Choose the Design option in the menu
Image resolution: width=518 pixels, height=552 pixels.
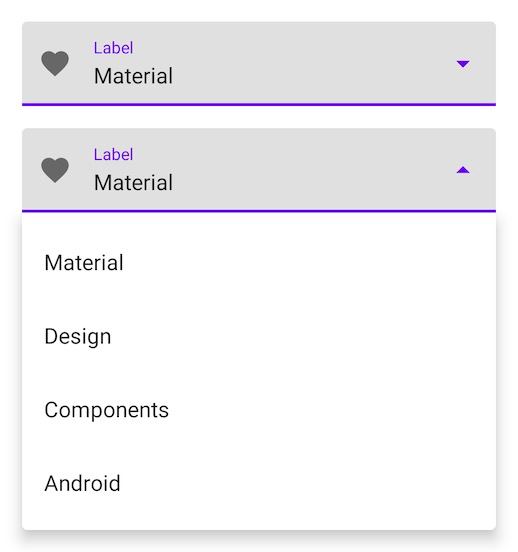click(x=259, y=336)
